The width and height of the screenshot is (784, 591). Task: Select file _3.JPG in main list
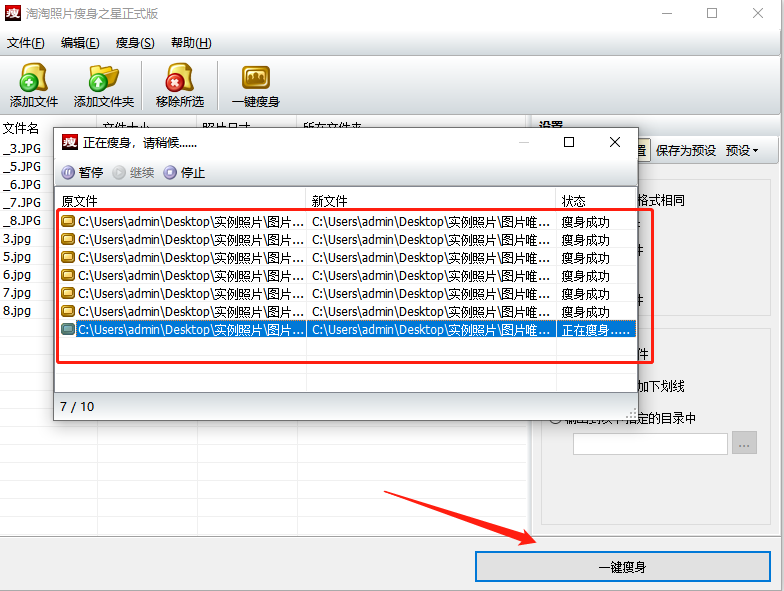coord(22,148)
